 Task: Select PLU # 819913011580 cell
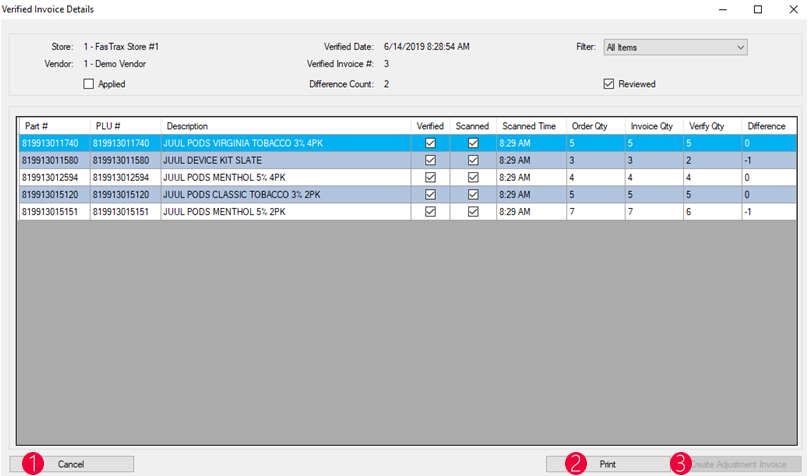[x=126, y=160]
